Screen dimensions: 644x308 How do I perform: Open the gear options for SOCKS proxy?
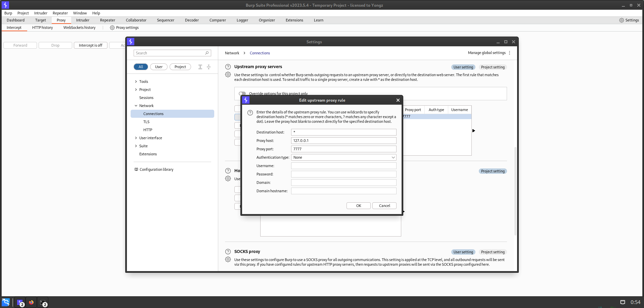(228, 259)
